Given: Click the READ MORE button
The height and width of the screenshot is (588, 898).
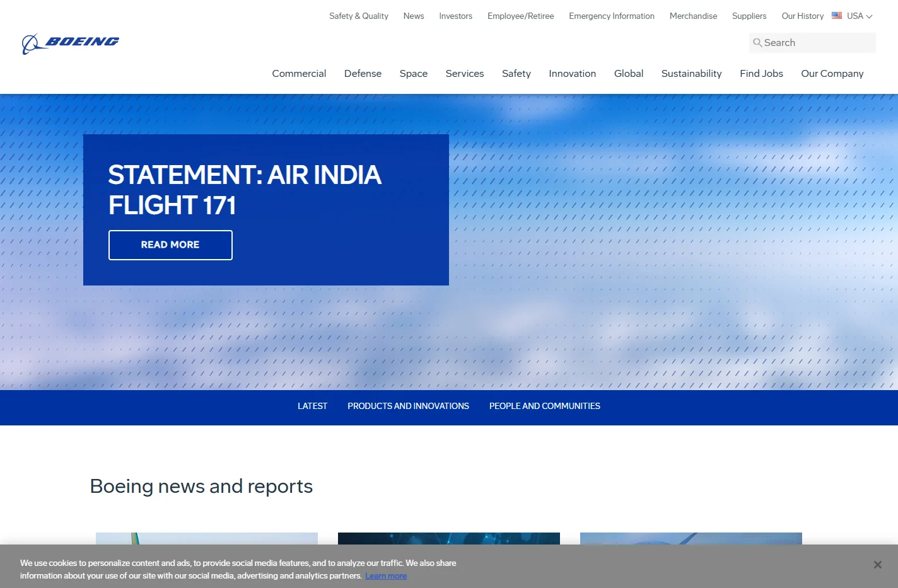Looking at the screenshot, I should tap(170, 245).
